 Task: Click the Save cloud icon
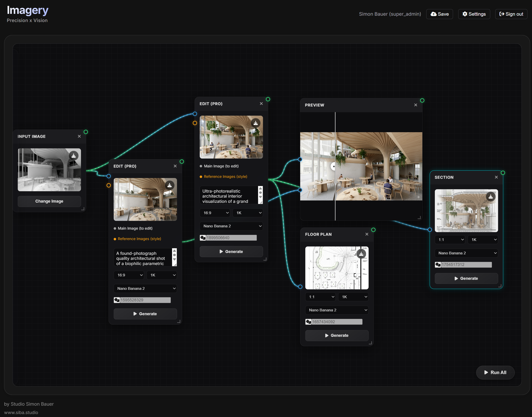point(433,14)
